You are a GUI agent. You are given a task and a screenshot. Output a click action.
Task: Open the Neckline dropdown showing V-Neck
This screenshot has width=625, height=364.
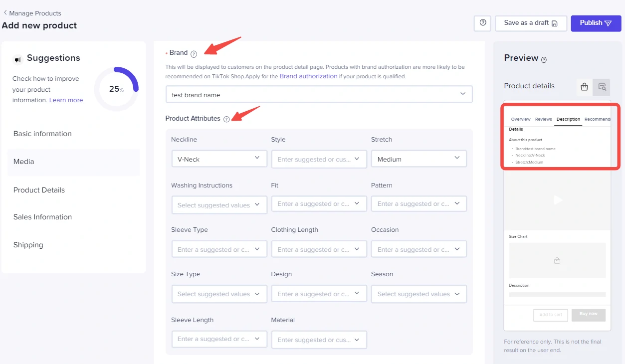coord(218,159)
